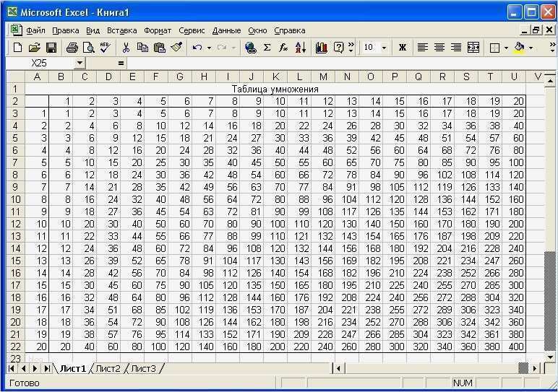Screen dimensions: 558x392
Task: Paste from clipboard using the Paste icon
Action: [160, 47]
